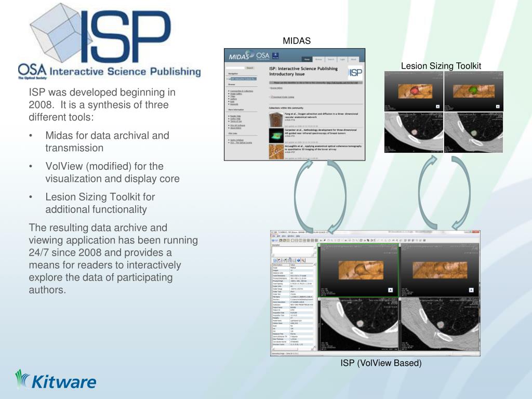Click the ISP logo image on MIDAS page

coord(355,73)
